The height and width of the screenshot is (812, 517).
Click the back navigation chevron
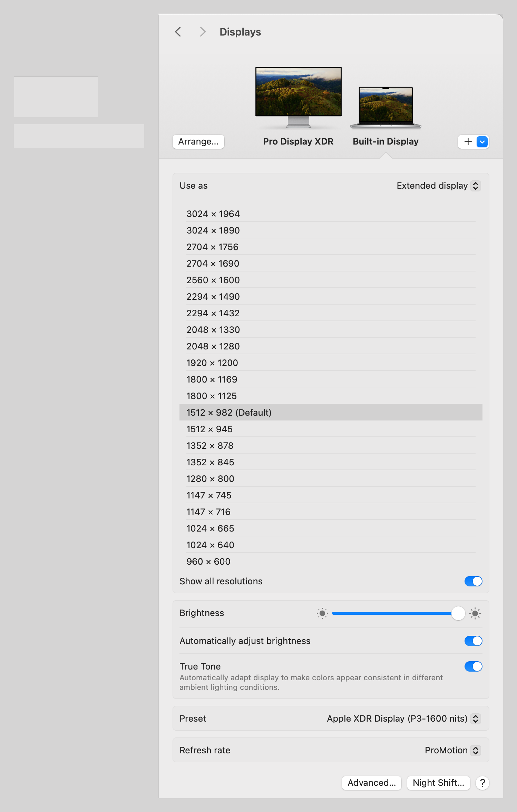(x=178, y=32)
